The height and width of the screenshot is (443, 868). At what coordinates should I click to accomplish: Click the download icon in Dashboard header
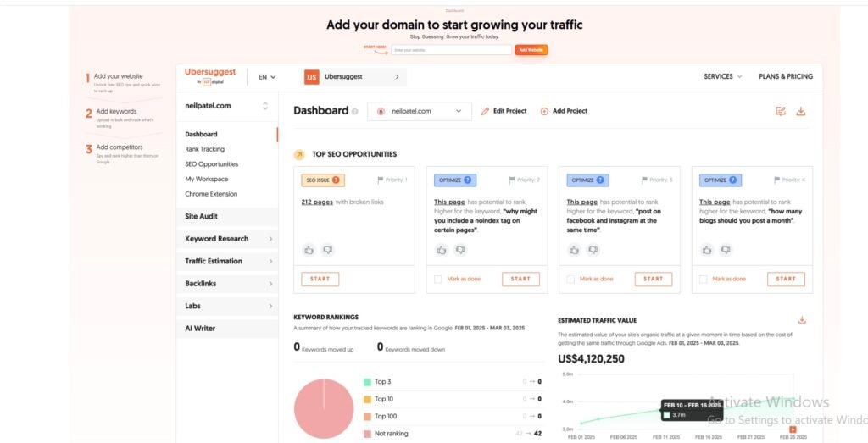click(801, 111)
